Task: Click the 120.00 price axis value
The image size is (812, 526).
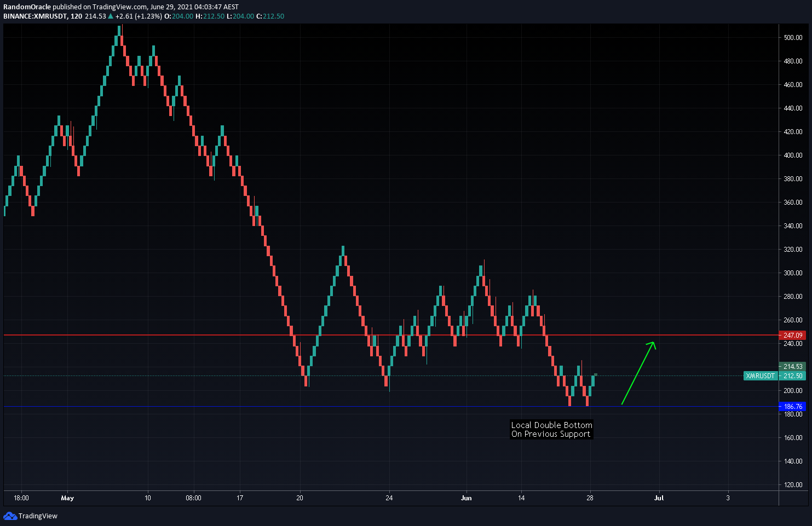Action: point(793,485)
